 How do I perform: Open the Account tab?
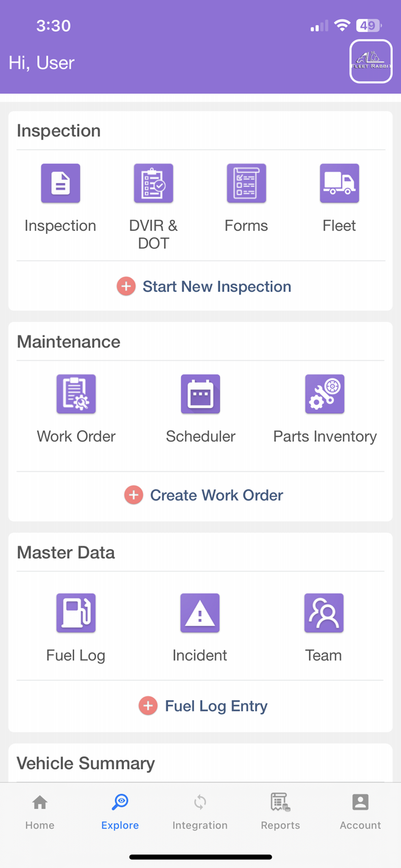tap(360, 810)
